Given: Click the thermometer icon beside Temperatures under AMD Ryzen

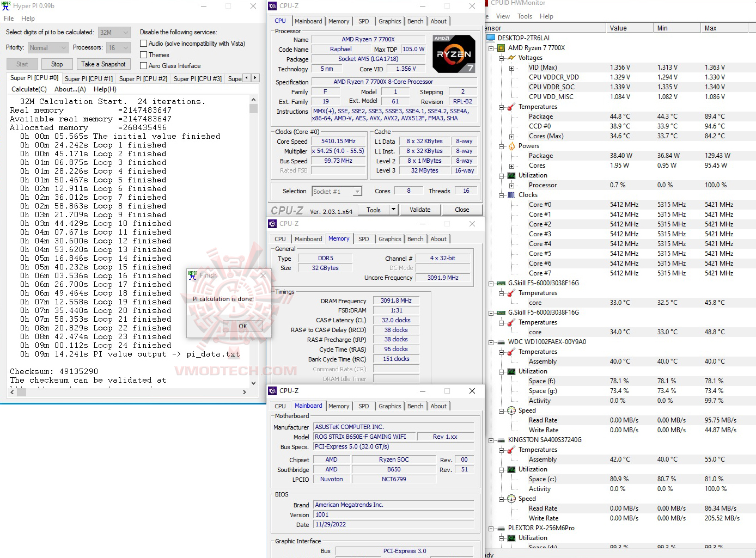Looking at the screenshot, I should [511, 107].
